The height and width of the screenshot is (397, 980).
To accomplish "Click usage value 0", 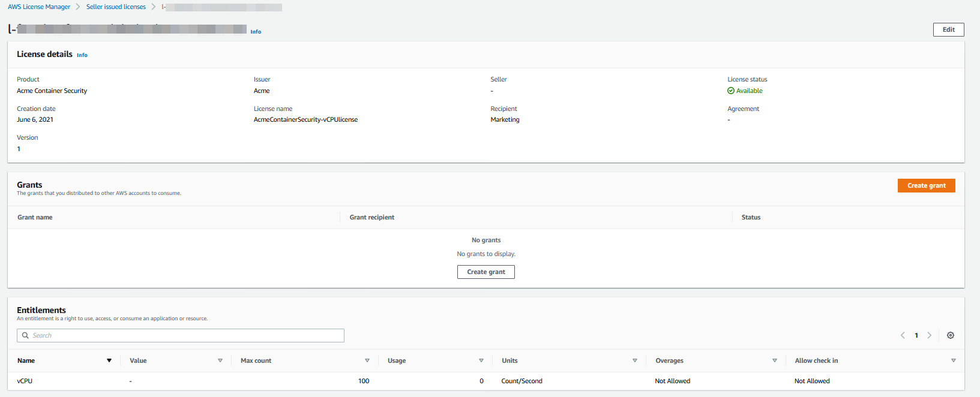I will point(481,381).
